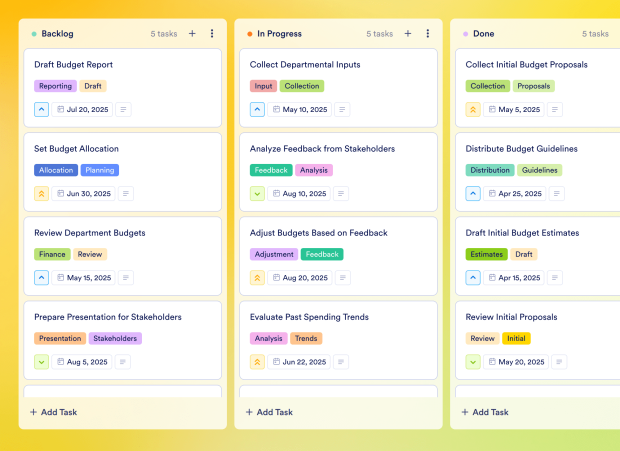This screenshot has height=451, width=620.
Task: Change priority on Draft Initial Budget Estimates
Action: [x=473, y=278]
